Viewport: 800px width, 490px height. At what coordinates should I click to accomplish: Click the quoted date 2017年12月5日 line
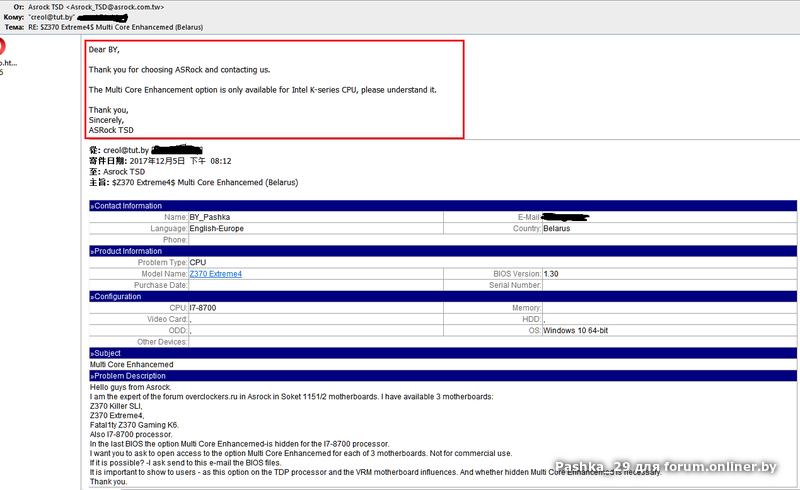(160, 161)
